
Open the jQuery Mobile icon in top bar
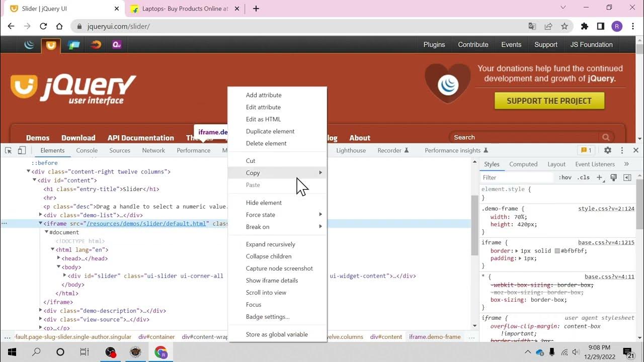coord(73,45)
